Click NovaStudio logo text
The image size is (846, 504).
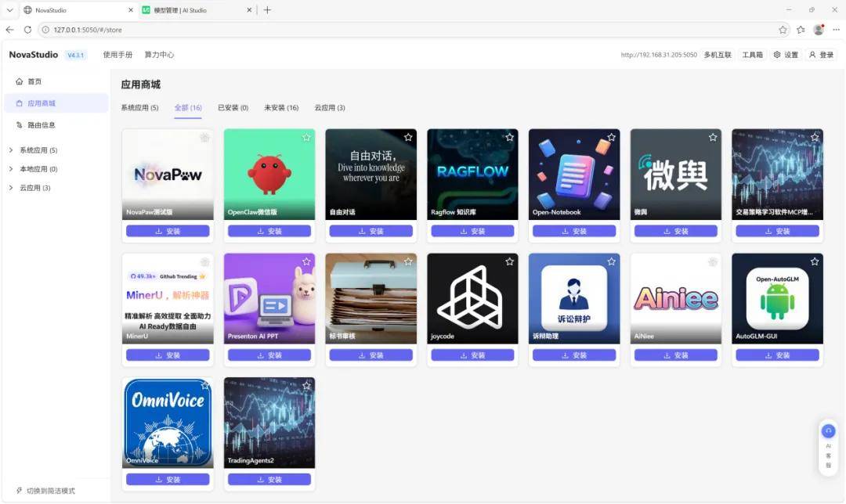pyautogui.click(x=34, y=55)
